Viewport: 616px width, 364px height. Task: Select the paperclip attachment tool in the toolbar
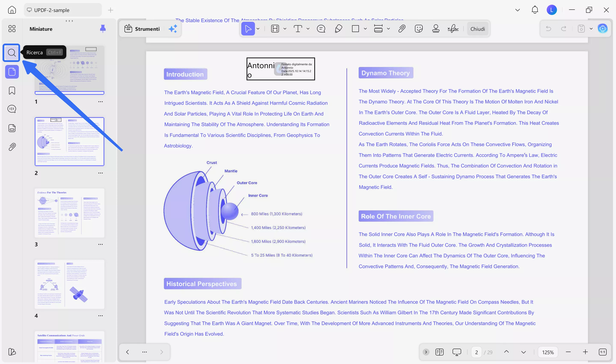click(x=402, y=29)
